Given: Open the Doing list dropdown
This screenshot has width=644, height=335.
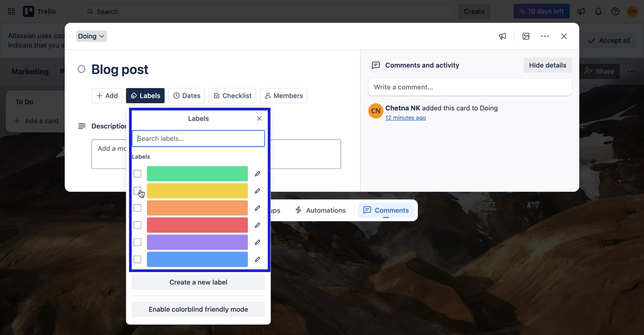Looking at the screenshot, I should [x=91, y=36].
